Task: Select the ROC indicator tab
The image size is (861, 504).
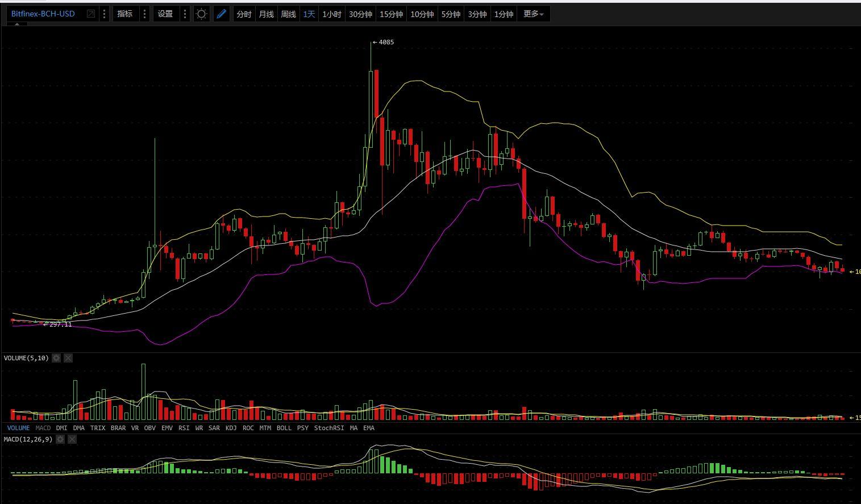Action: pos(248,428)
